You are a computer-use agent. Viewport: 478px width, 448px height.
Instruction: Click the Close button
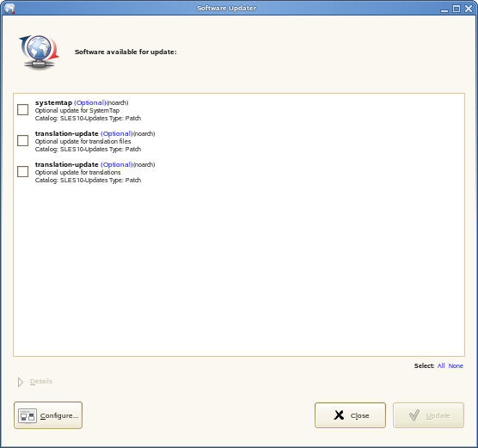coord(350,415)
